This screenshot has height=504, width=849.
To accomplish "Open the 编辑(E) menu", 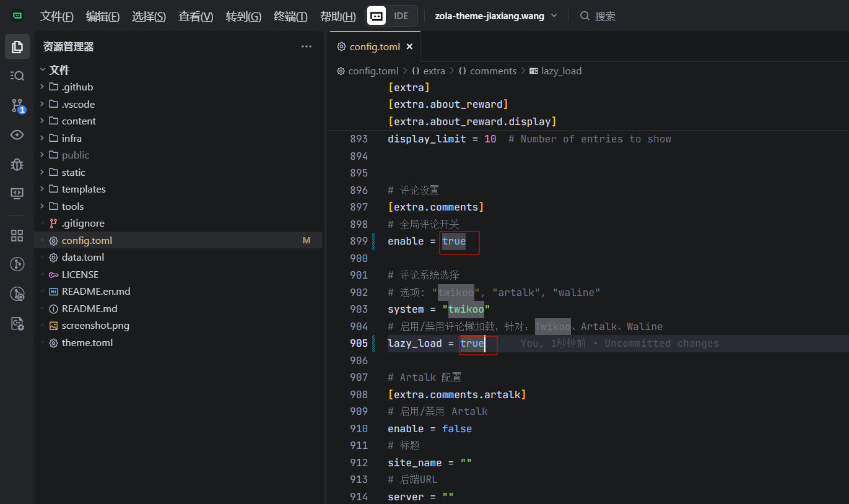I will [x=103, y=17].
